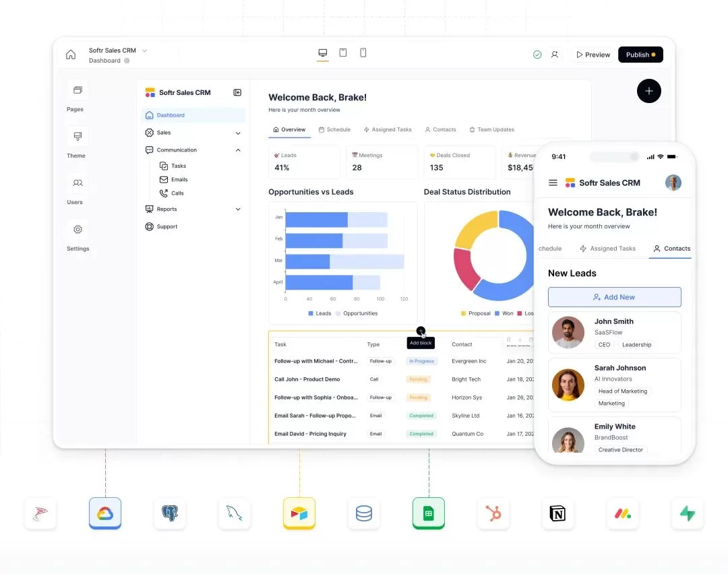
Task: Click the black plus add button
Action: pos(648,91)
